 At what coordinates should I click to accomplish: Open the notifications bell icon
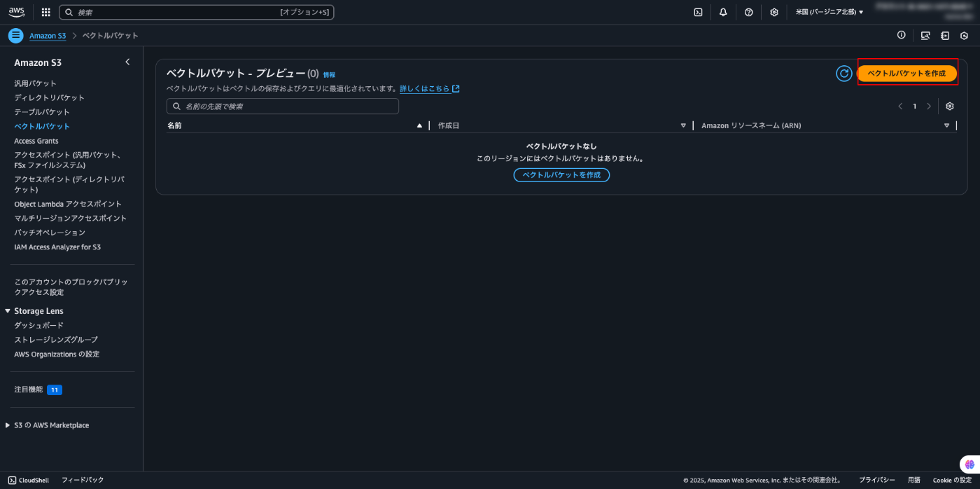(723, 12)
